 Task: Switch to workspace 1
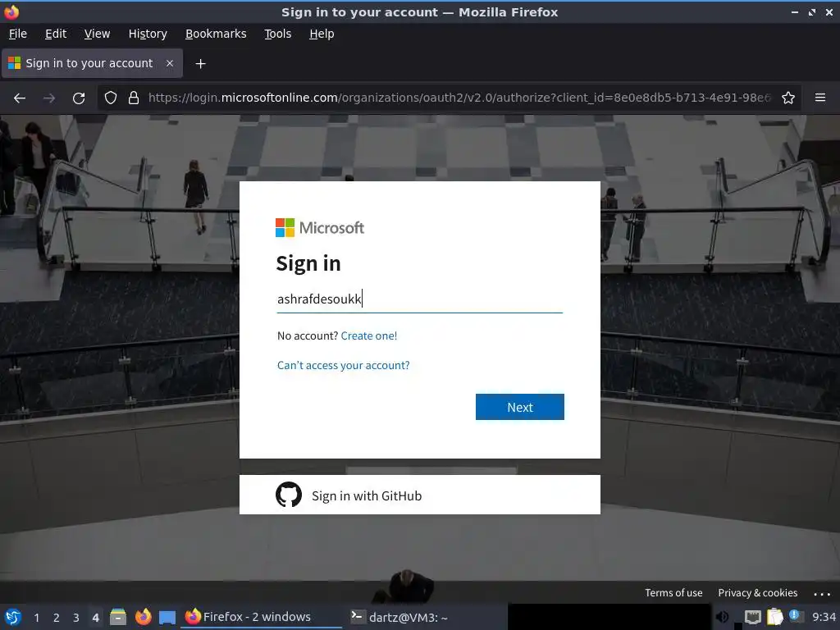pyautogui.click(x=36, y=618)
